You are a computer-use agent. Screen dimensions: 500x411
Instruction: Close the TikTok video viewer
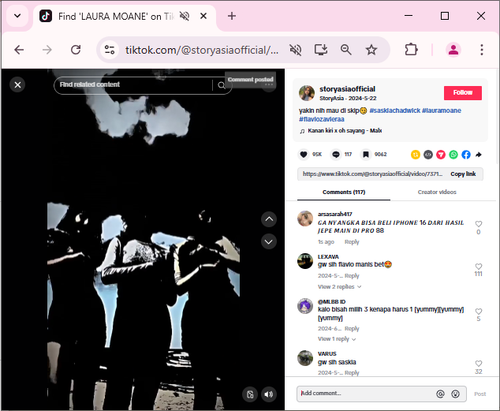[x=18, y=85]
